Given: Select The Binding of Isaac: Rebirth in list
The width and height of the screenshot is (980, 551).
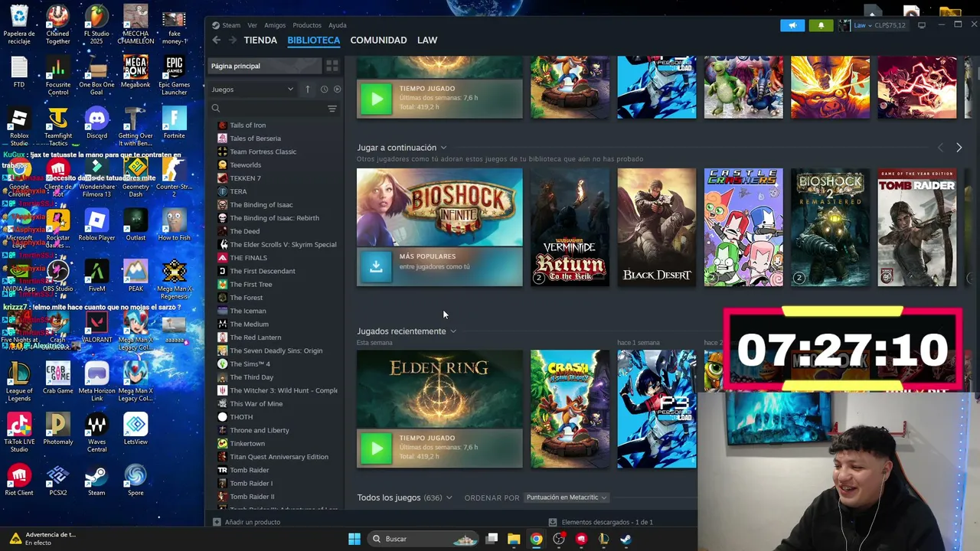Looking at the screenshot, I should (x=274, y=218).
